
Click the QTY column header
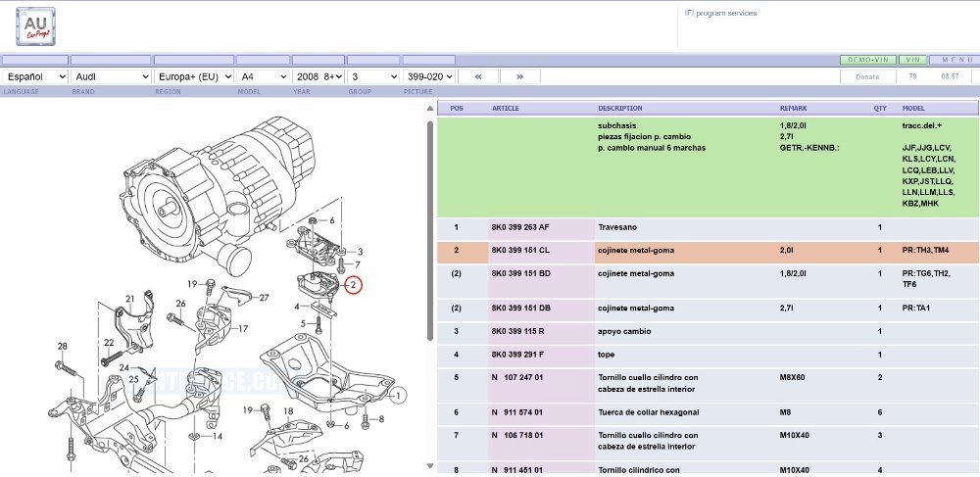pos(880,108)
